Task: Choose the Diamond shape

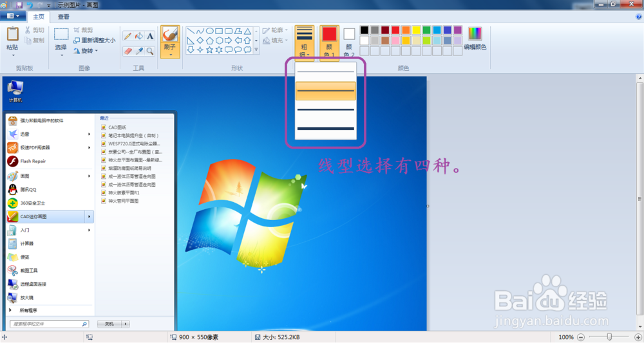Action: point(200,41)
